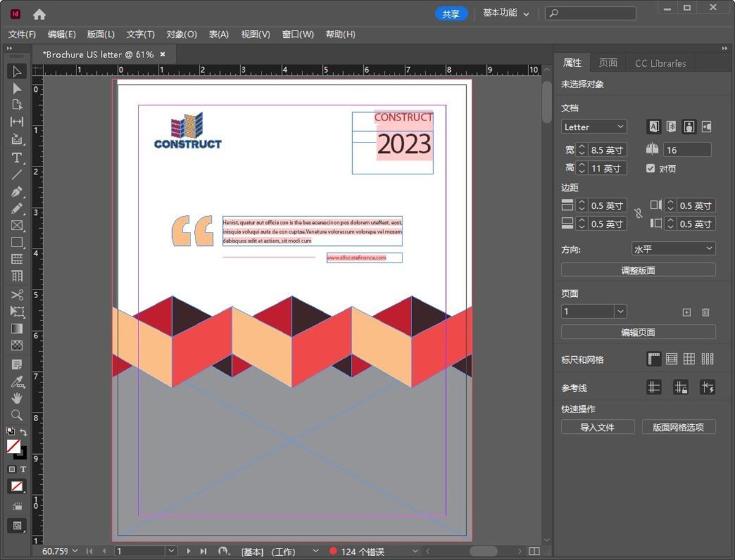735x560 pixels.
Task: Add new page with plus icon
Action: (x=687, y=312)
